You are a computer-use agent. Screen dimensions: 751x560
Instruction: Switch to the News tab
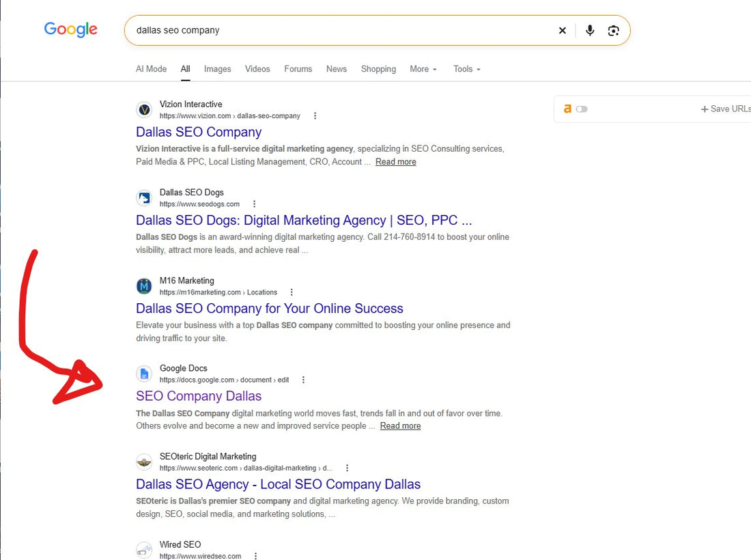[337, 69]
